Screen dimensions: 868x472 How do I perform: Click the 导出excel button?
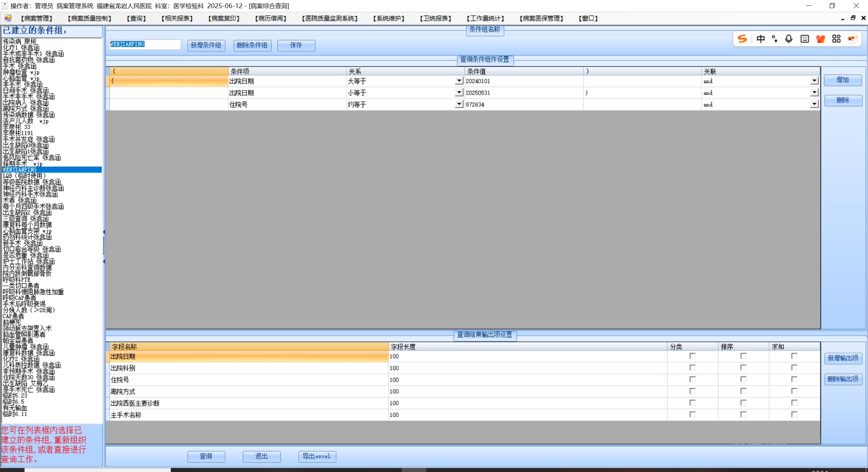tap(317, 456)
